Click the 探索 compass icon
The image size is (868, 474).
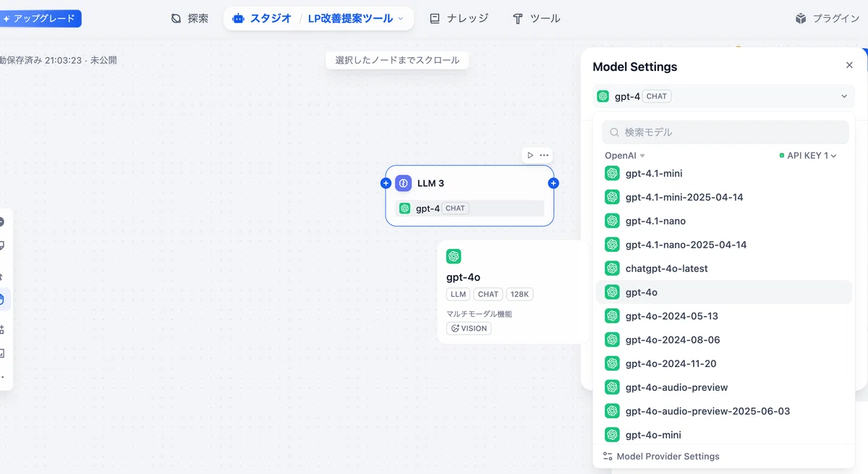point(176,19)
